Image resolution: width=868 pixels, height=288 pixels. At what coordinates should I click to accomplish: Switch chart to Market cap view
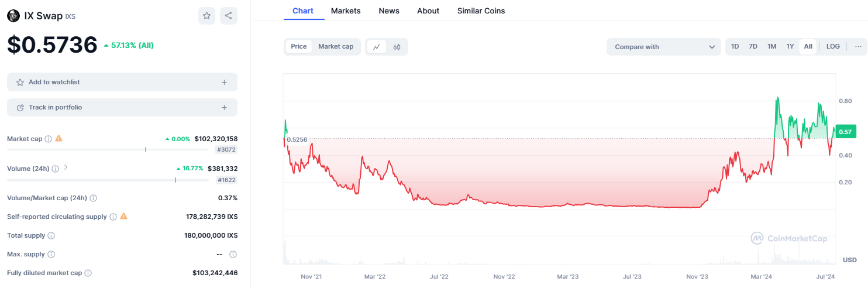click(336, 47)
